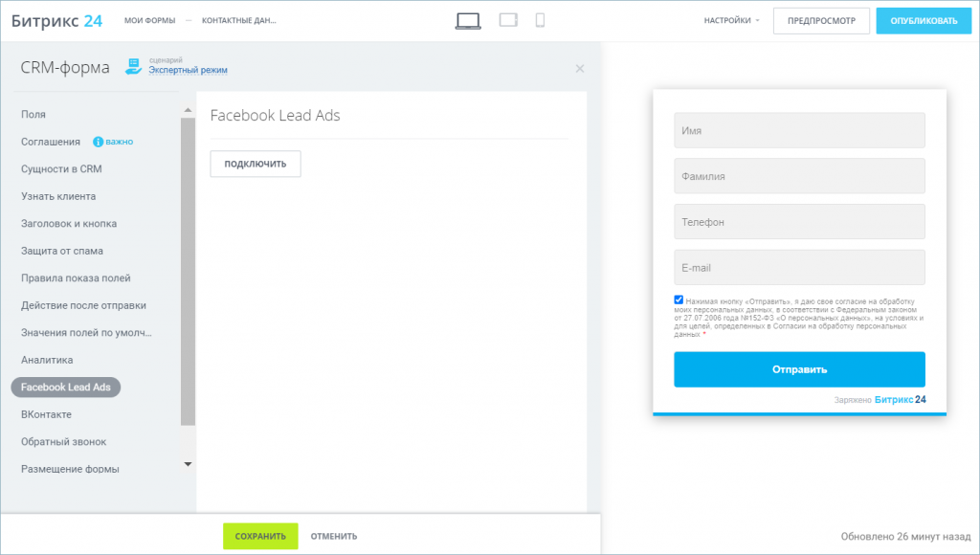The image size is (980, 555).
Task: Click the Предпросмотр button
Action: (821, 21)
